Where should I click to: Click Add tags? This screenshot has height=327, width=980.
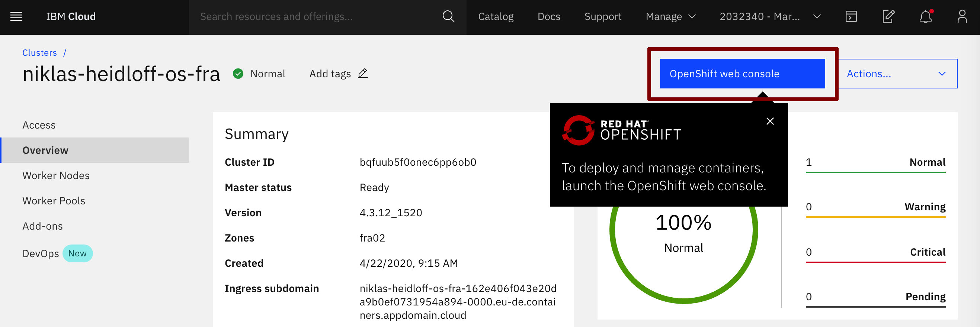tap(330, 74)
